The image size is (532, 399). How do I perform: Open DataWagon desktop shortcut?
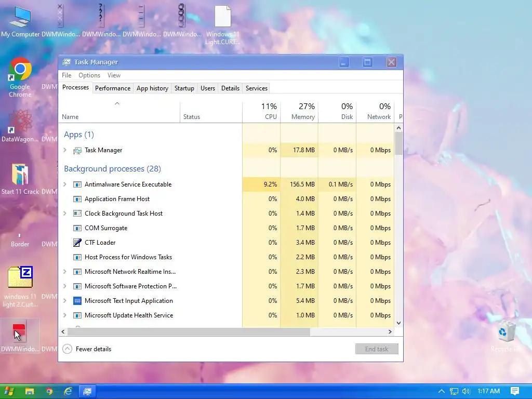pyautogui.click(x=20, y=126)
